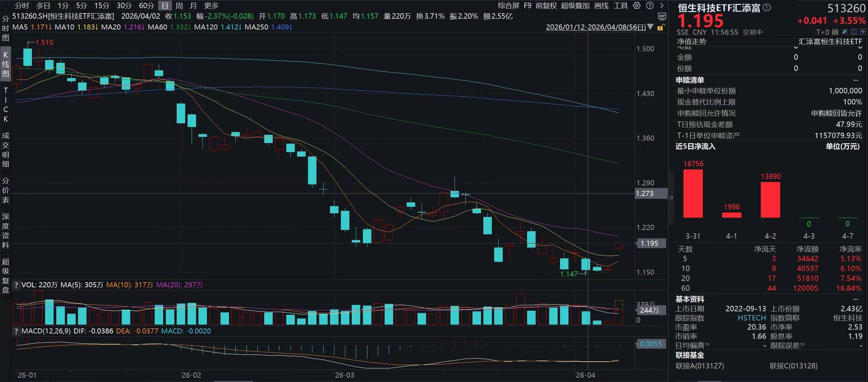The width and height of the screenshot is (868, 382).
Task: Click the pencil note icon beside 融
Action: click(845, 32)
